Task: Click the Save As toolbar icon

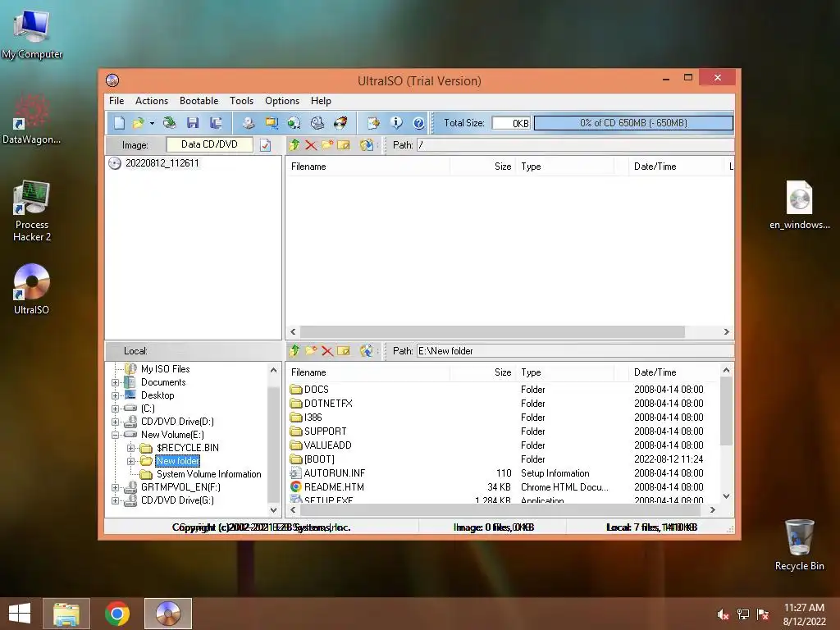Action: click(x=216, y=123)
